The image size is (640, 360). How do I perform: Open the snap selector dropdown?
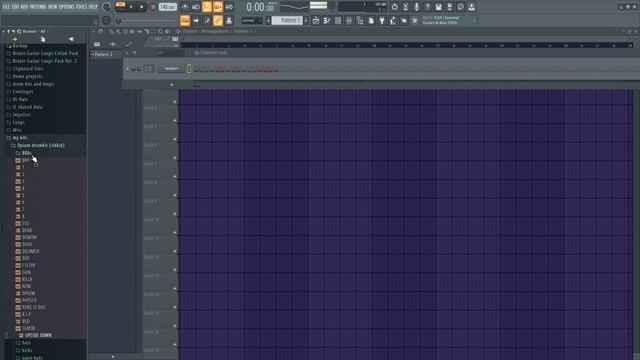[x=252, y=20]
